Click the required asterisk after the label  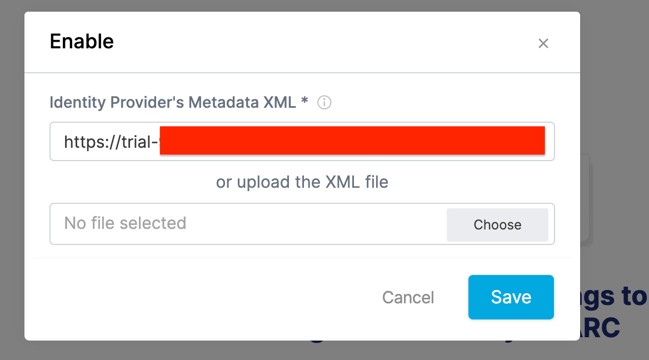[305, 101]
